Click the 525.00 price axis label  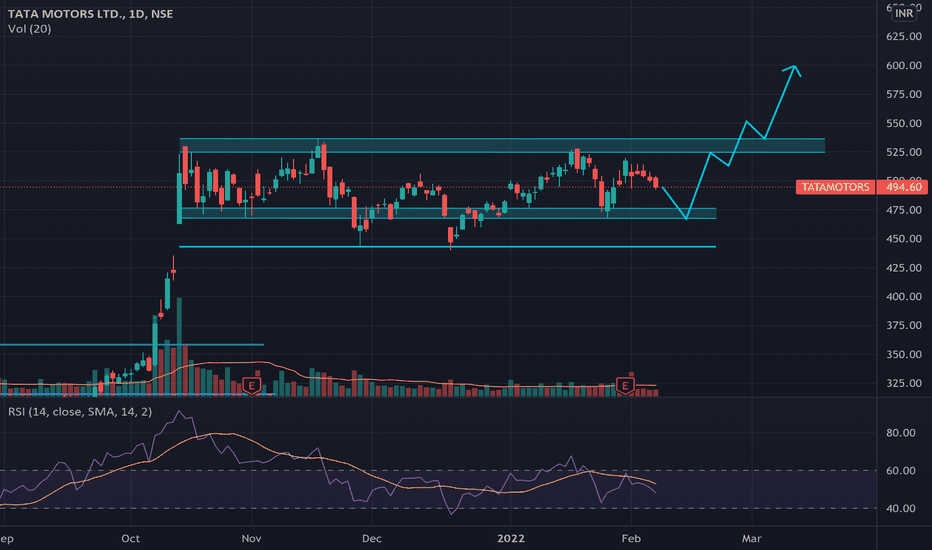[x=903, y=152]
